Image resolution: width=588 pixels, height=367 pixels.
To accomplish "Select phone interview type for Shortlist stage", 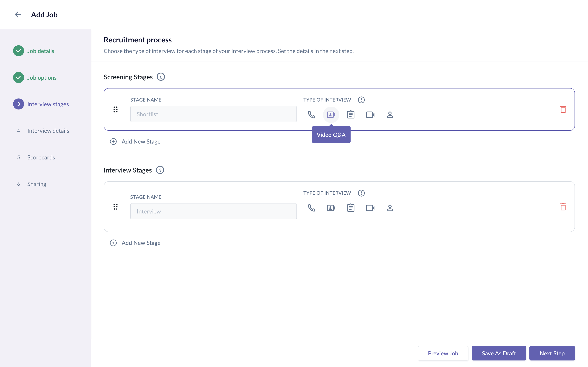I will coord(311,115).
